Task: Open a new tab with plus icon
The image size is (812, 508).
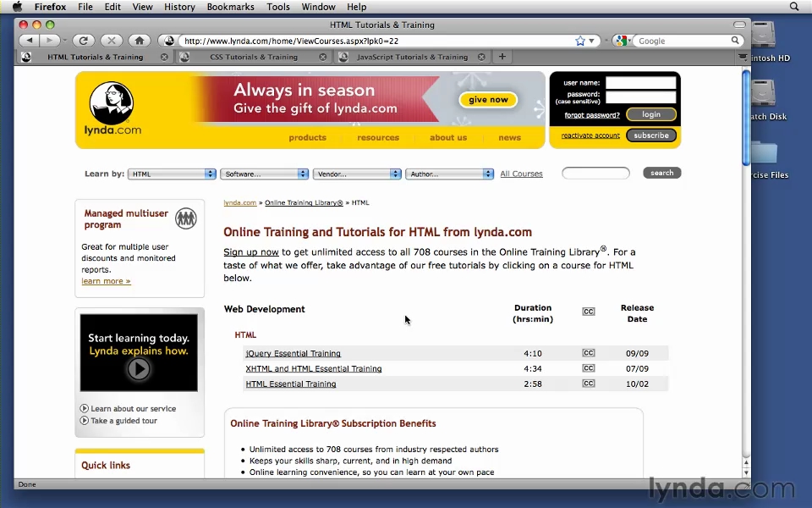Action: 502,57
